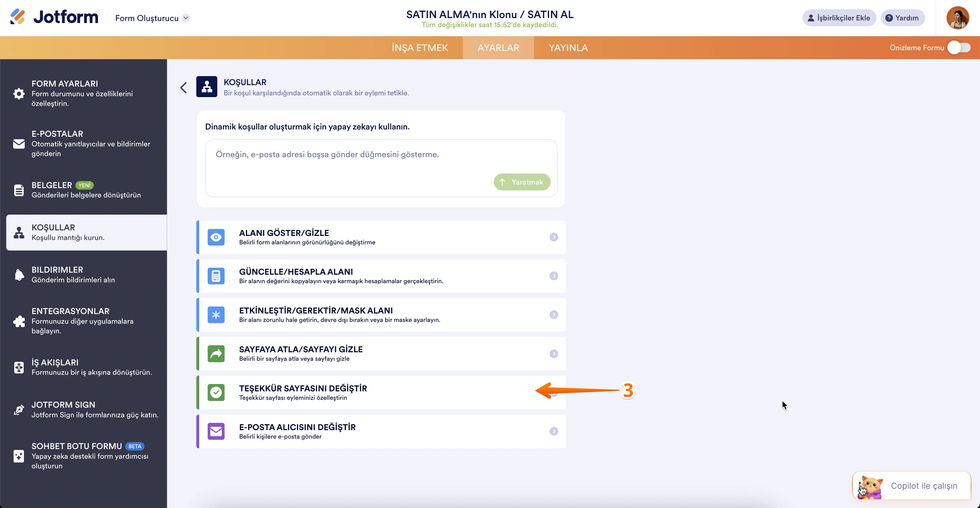Image resolution: width=980 pixels, height=508 pixels.
Task: Expand the form name dropdown
Action: [x=186, y=17]
